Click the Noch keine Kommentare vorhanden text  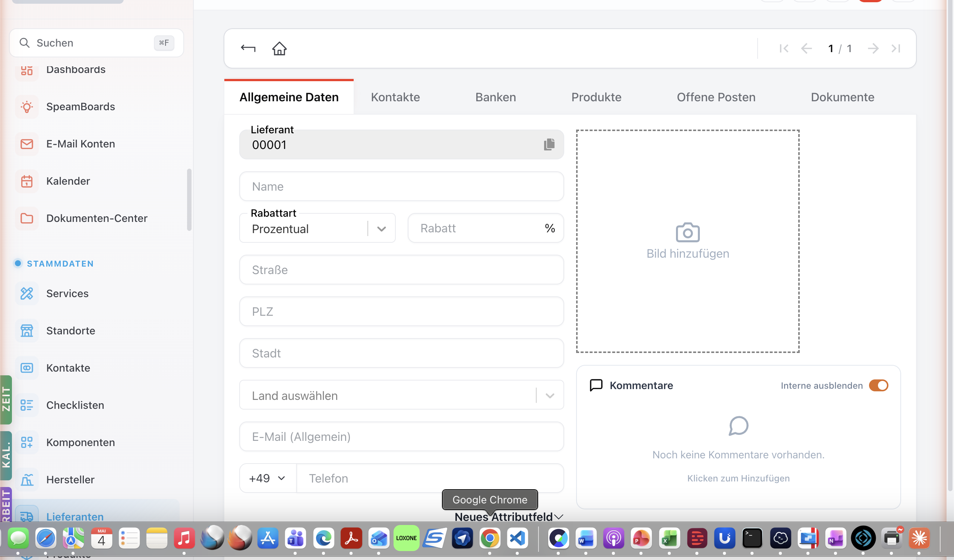738,455
